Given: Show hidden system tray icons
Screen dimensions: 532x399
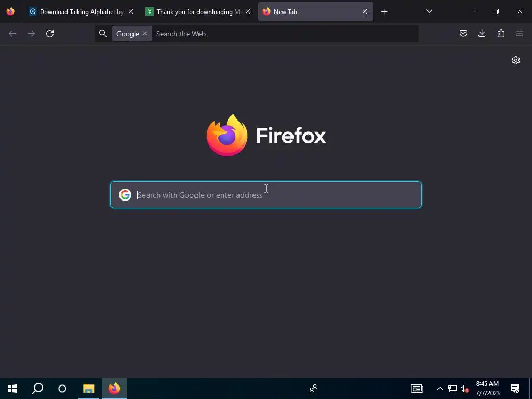Looking at the screenshot, I should coord(440,389).
